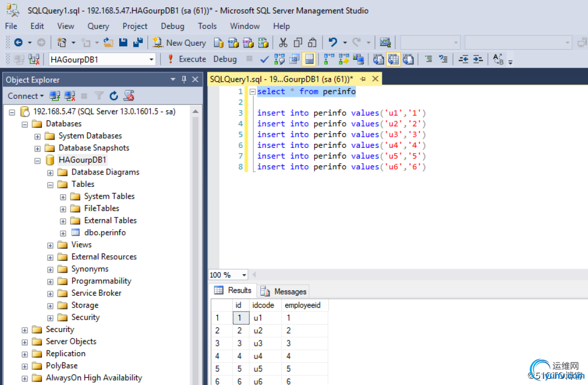
Task: Switch to the Results tab
Action: [233, 290]
